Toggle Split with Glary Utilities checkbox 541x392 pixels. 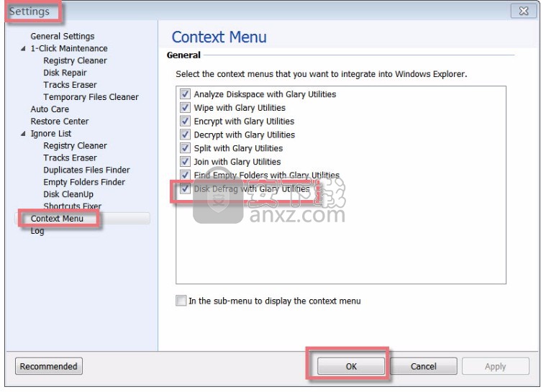coord(185,147)
